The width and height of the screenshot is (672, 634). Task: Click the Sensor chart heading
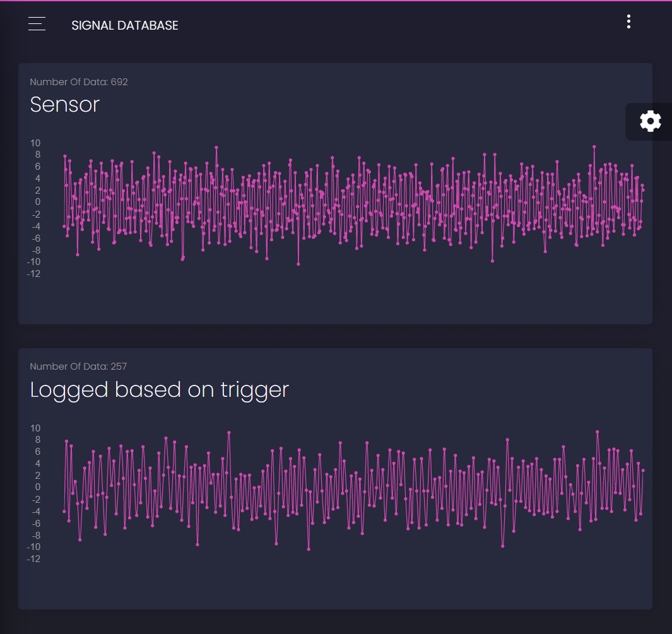(x=64, y=105)
